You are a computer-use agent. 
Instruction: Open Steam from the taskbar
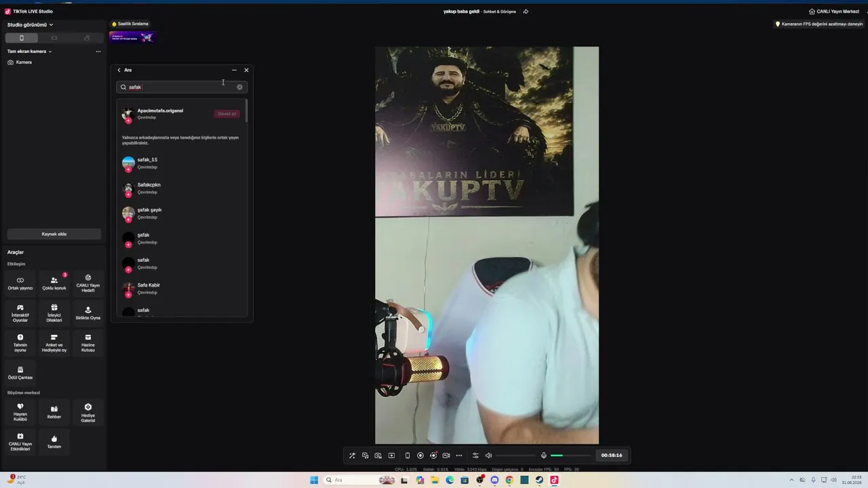click(539, 480)
